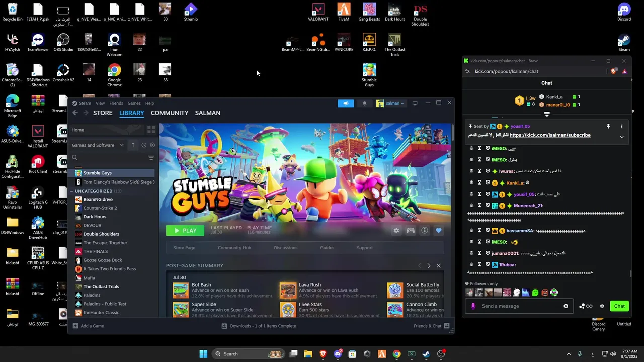Open the Discussions link

[x=286, y=248]
